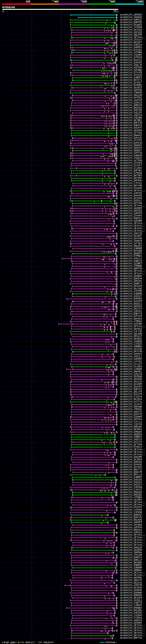Click the green alignment bar for Q3BDN8
This screenshot has height=644, width=146.
tap(94, 294)
